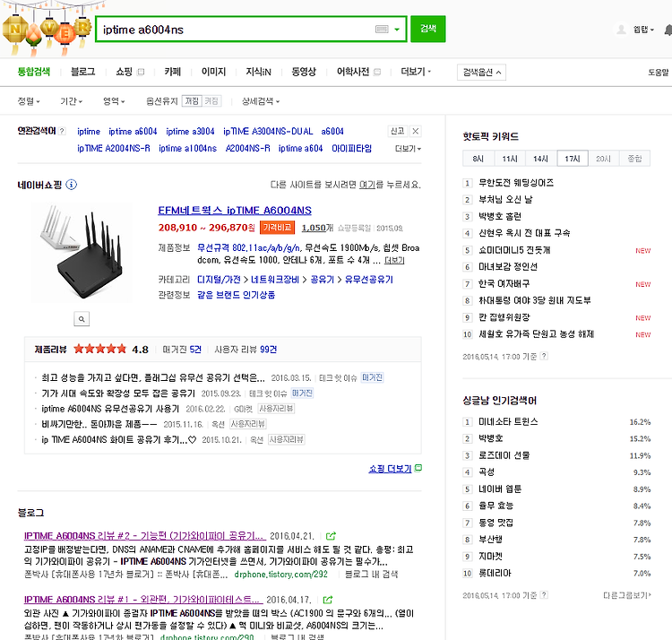Click the help icon beside 2016.05.14 17:00 기준 under hot topics

544,356
